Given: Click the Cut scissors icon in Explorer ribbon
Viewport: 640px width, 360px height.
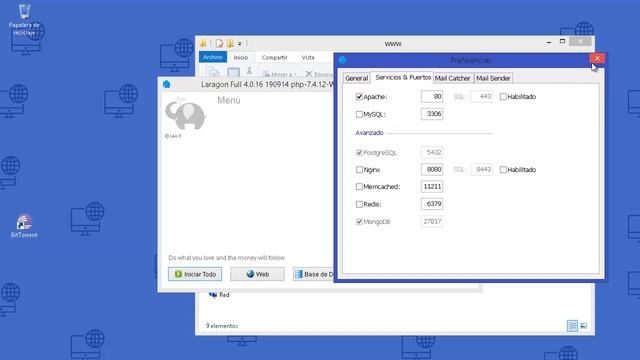Looking at the screenshot, I should pyautogui.click(x=249, y=71).
